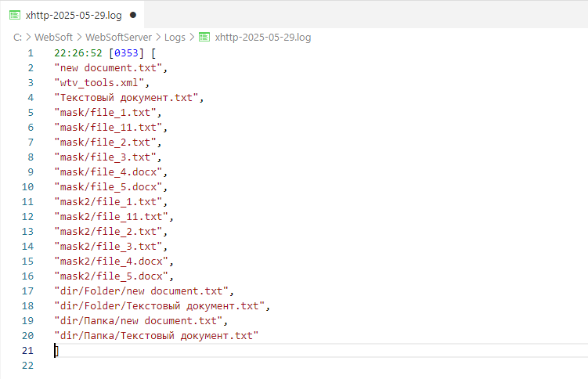Click the "mask2/file_11.txt" entry

(x=111, y=217)
